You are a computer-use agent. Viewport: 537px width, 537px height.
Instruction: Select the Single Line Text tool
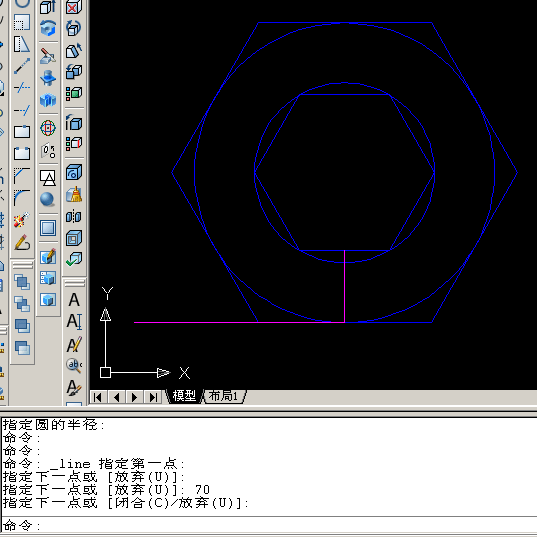[x=74, y=322]
